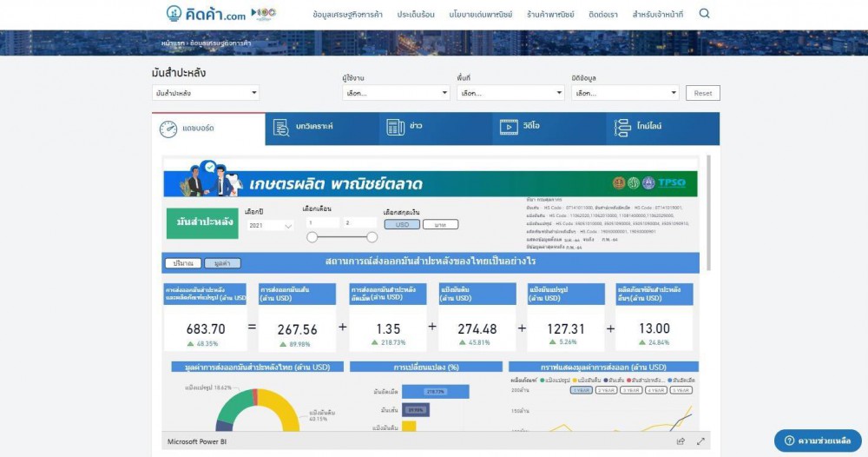Click the search magnifier icon in header

point(704,14)
